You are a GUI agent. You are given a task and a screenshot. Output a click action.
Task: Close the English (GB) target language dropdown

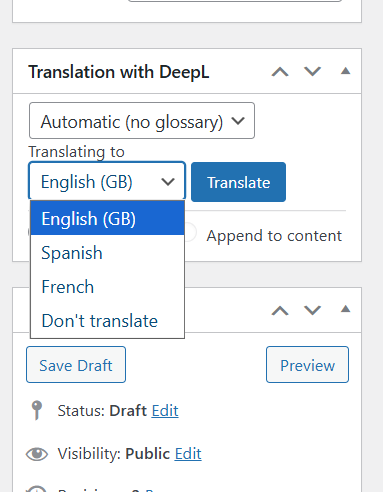click(107, 181)
